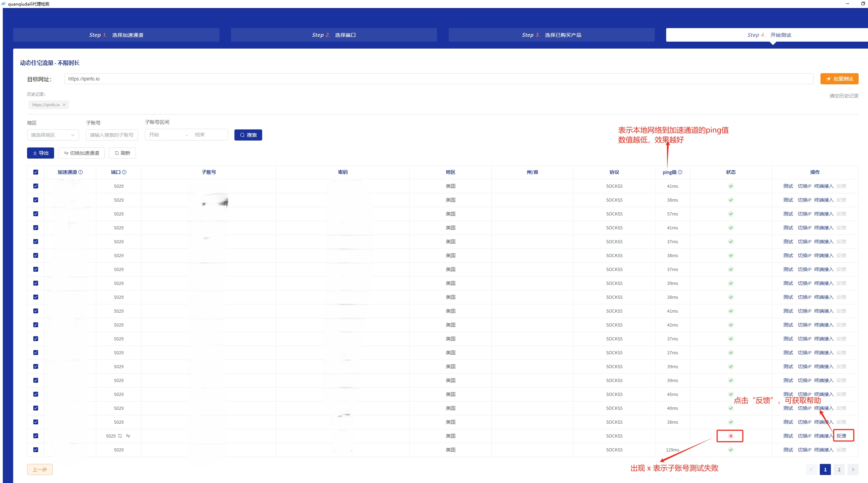Switch to Step 1 选择加速通道 tab
Screen dimensions: 868x483
(x=116, y=35)
